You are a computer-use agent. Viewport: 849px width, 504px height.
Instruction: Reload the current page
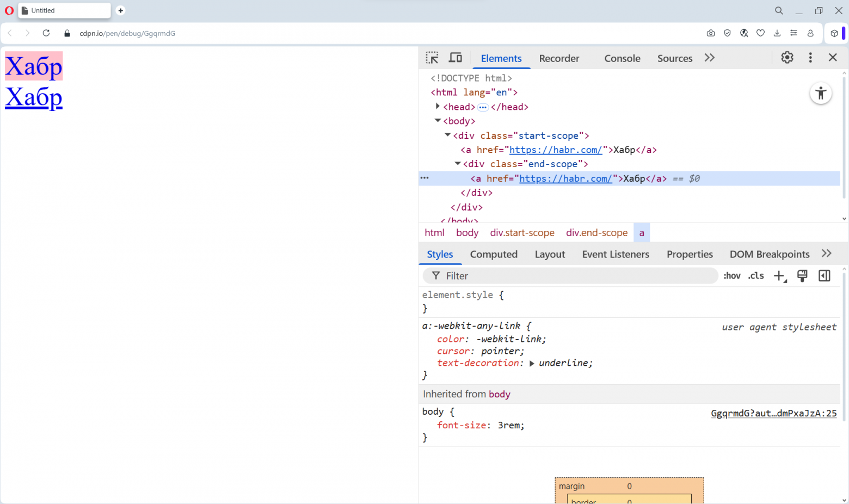[x=46, y=33]
